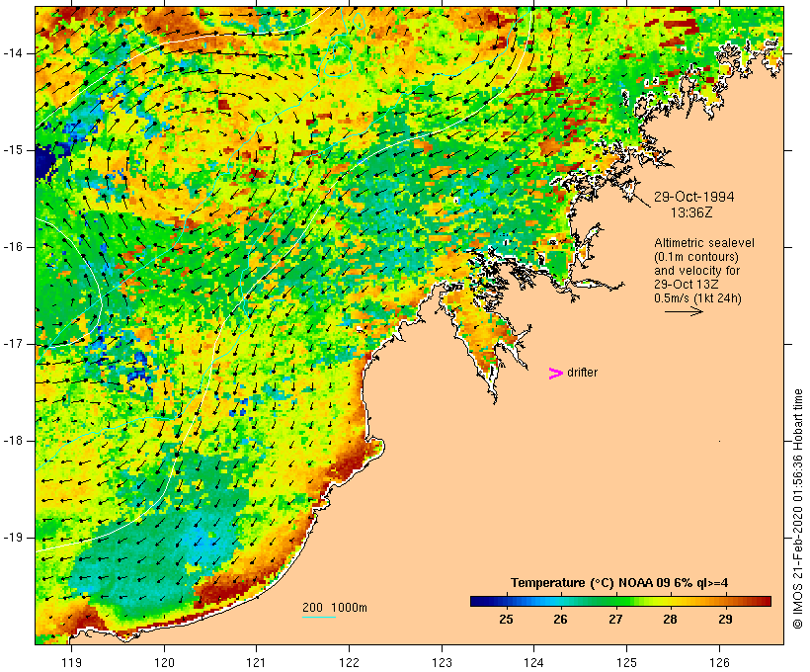Click latitude axis label -18
The width and height of the screenshot is (810, 672).
pyautogui.click(x=12, y=441)
